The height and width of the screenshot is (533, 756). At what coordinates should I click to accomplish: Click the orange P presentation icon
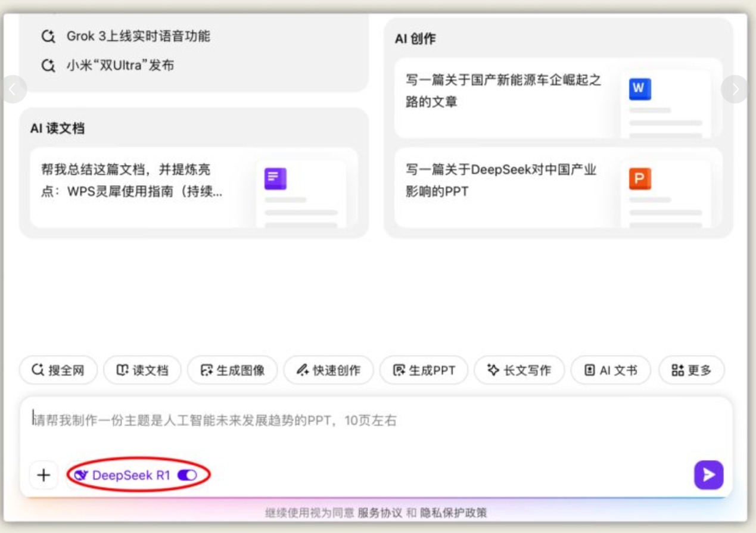point(640,179)
